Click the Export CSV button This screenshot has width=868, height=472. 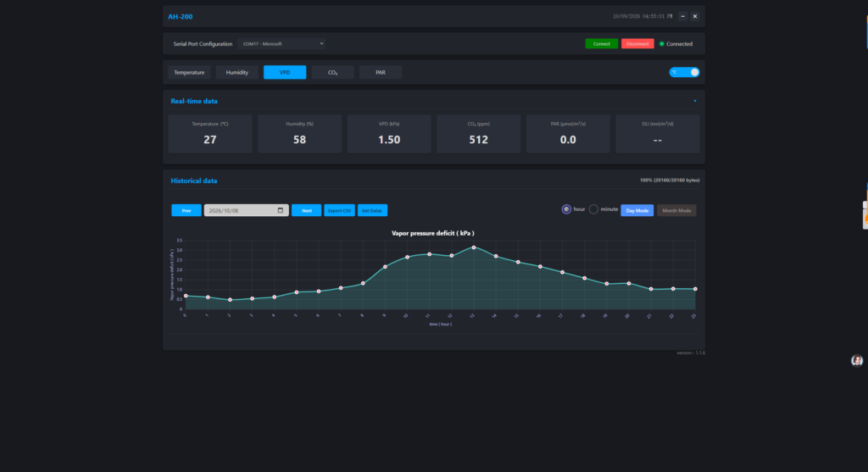pyautogui.click(x=339, y=210)
